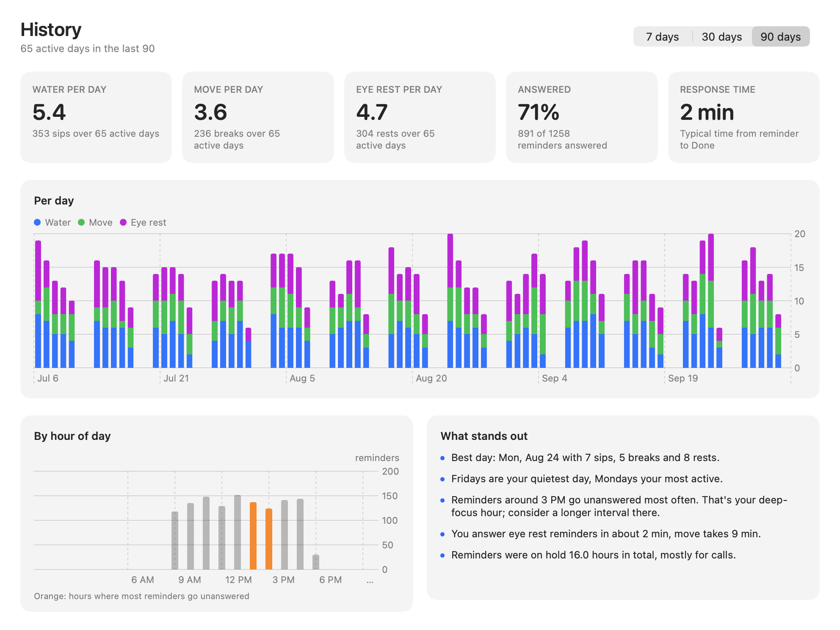Click the History heading

pos(51,30)
